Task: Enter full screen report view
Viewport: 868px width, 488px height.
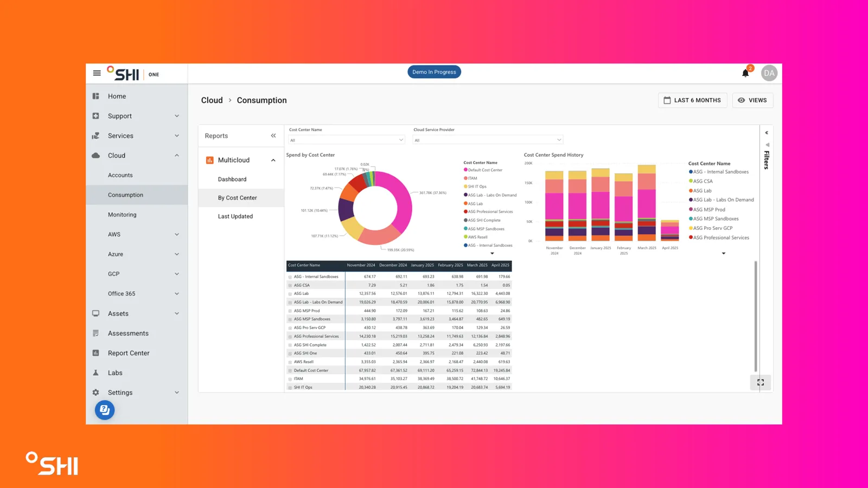Action: [x=761, y=382]
